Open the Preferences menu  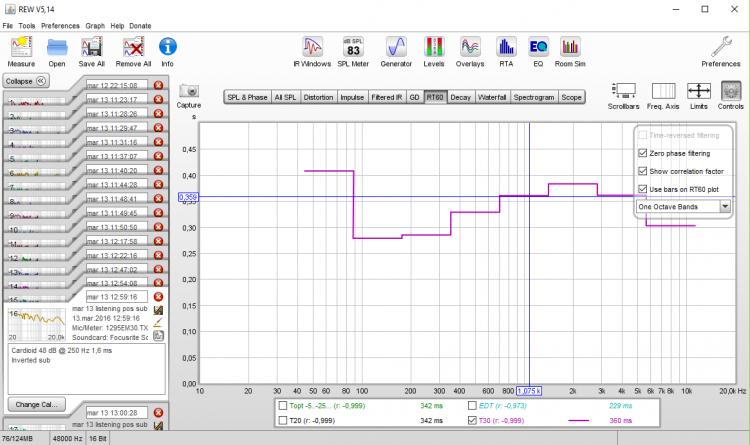point(60,26)
